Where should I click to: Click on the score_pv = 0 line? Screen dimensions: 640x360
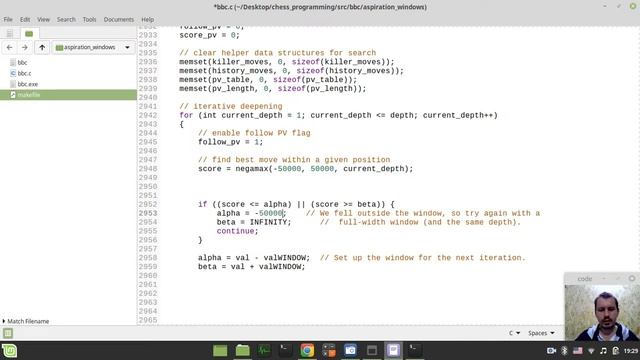coord(209,35)
